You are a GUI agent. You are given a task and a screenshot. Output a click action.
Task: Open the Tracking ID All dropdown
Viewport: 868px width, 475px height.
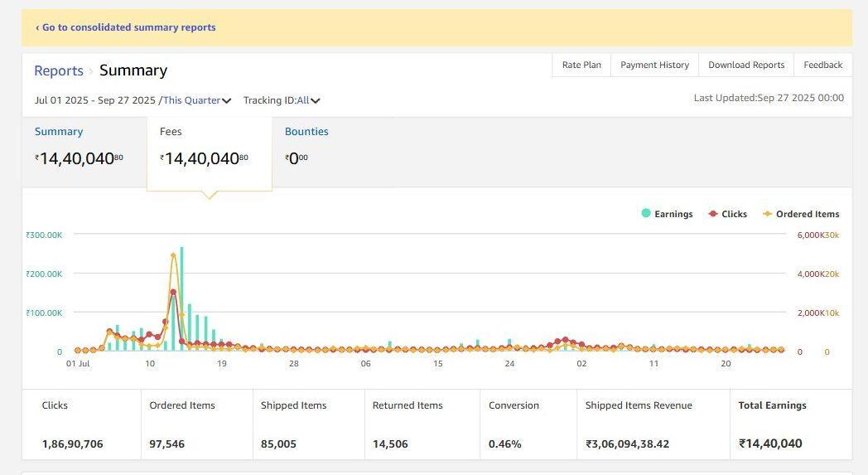pyautogui.click(x=302, y=100)
